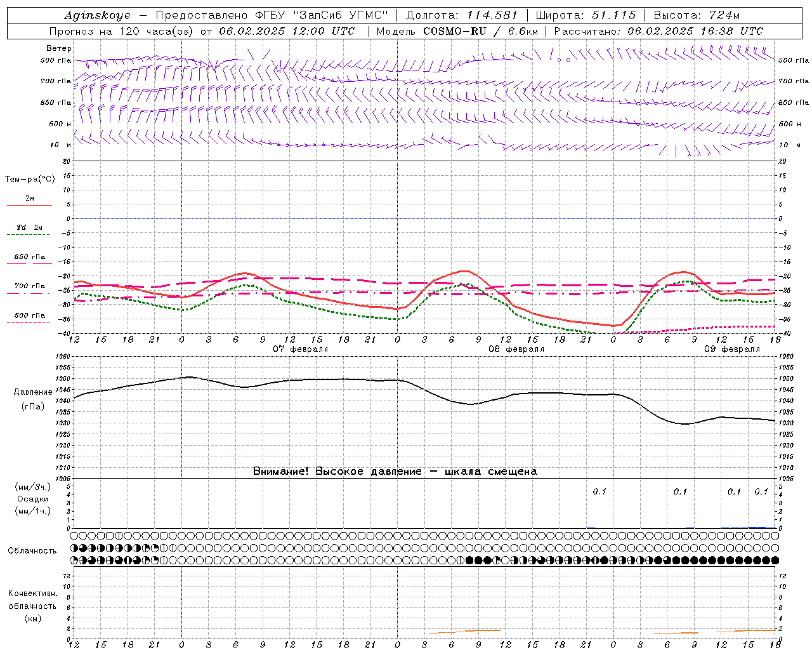The image size is (812, 650).
Task: Click the forecast start 06.02.2025 12:00 UTC
Action: point(287,31)
